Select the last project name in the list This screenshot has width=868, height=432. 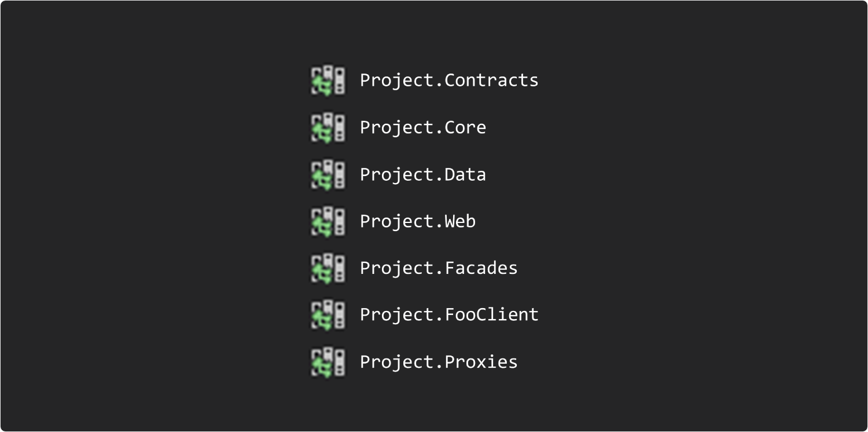439,362
